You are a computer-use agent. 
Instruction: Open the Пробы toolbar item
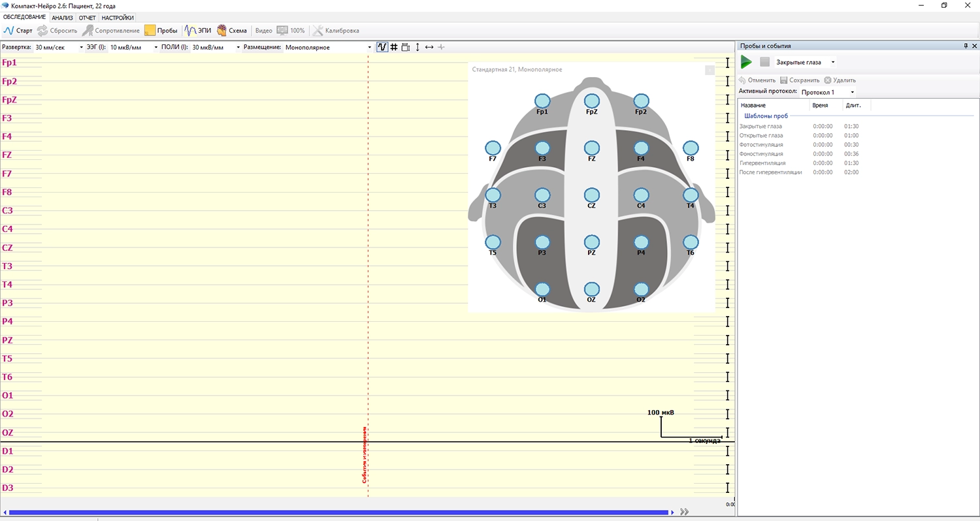click(x=160, y=31)
